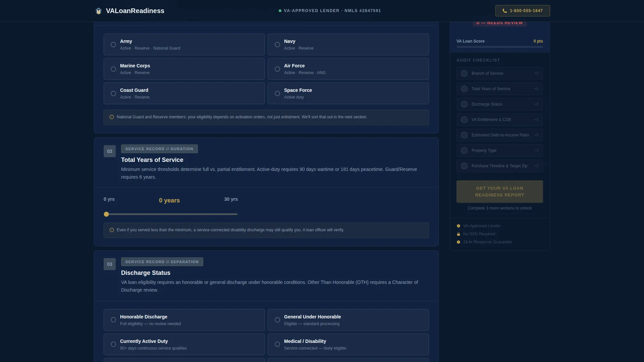
Task: Click the Discharge Status section heading
Action: coord(146,273)
